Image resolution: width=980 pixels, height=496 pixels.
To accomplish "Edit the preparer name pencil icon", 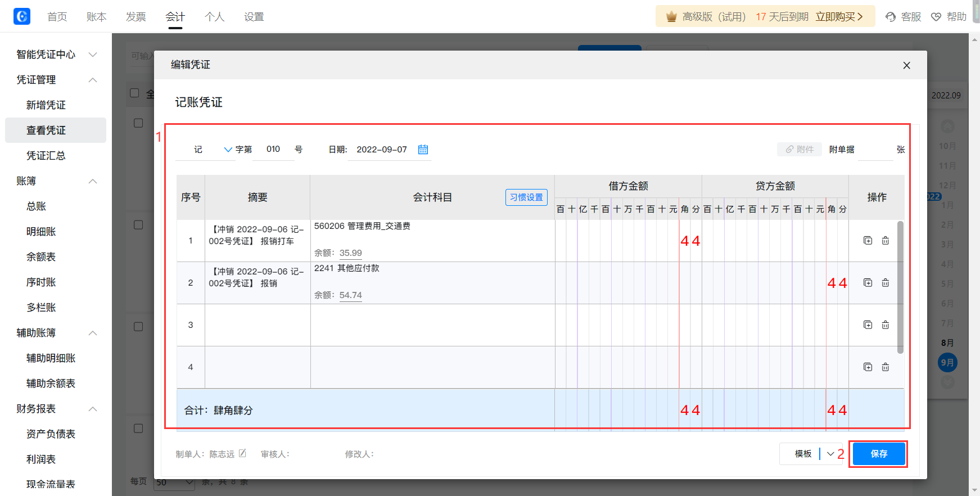I will tap(242, 453).
